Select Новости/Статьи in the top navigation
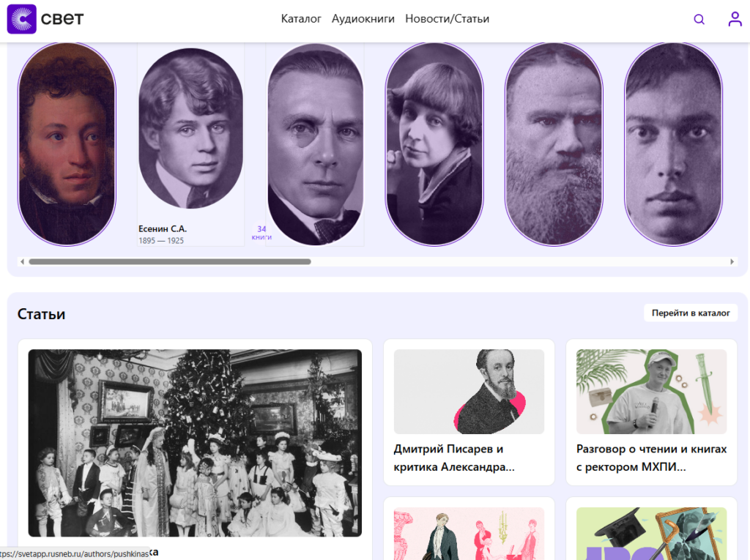Image resolution: width=750 pixels, height=560 pixels. (x=447, y=19)
